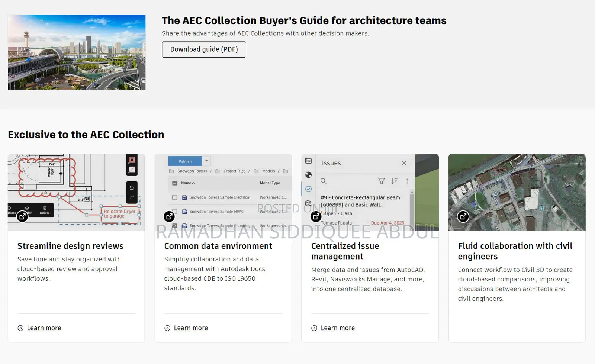Viewport: 595px width, 364px height.
Task: Toggle the select-all checkbox next to Name header
Action: click(174, 183)
